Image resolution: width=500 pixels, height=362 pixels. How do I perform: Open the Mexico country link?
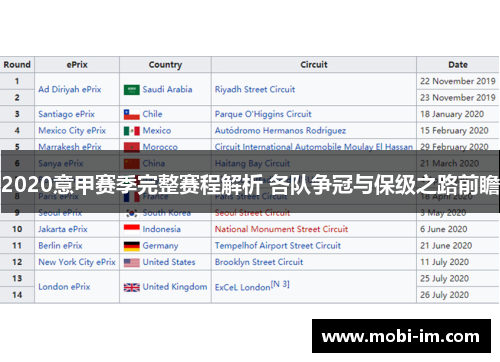[157, 130]
